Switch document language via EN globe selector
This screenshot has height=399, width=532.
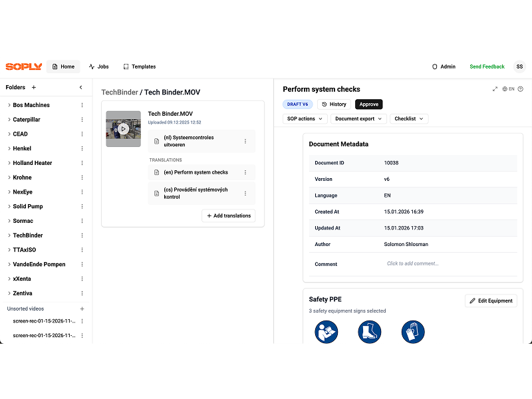(508, 89)
